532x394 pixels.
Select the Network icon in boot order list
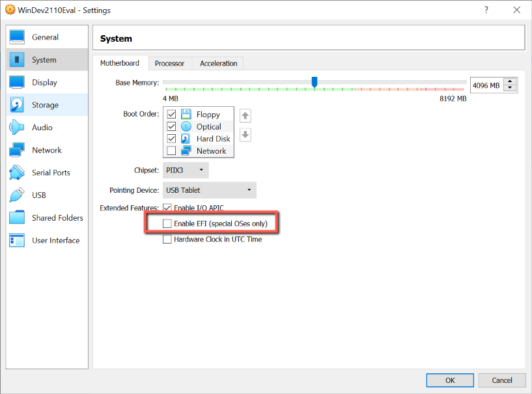[186, 150]
